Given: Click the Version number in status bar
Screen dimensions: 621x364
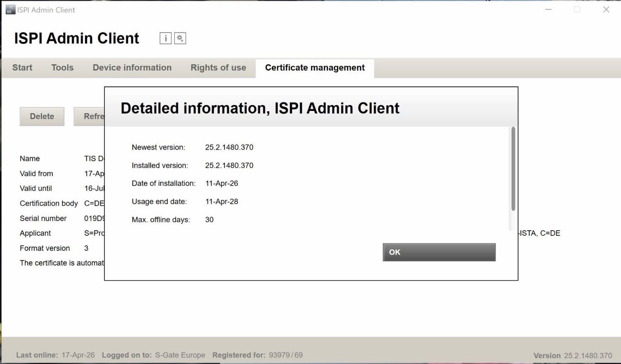Looking at the screenshot, I should 587,356.
